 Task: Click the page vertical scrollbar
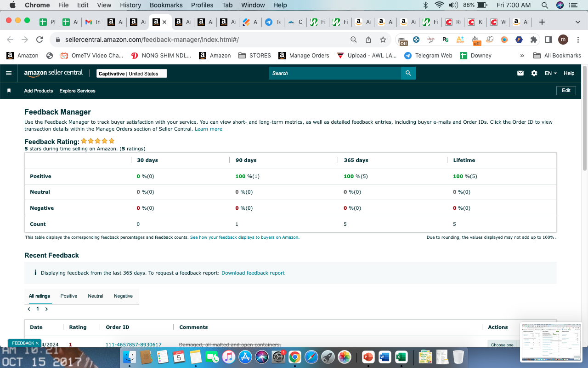(x=584, y=118)
